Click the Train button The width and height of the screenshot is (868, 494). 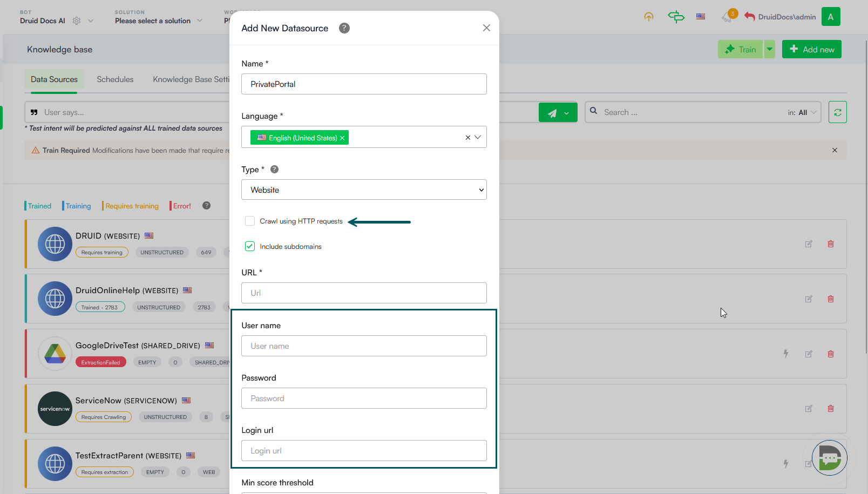click(740, 50)
